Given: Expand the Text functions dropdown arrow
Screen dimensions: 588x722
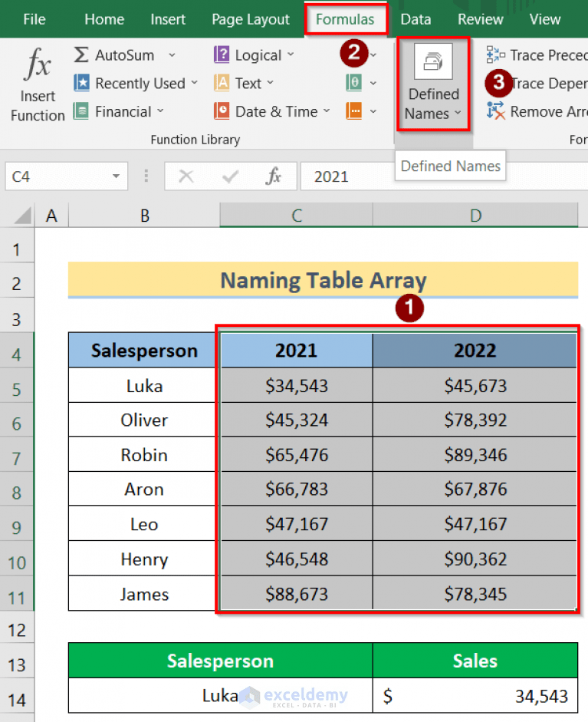Looking at the screenshot, I should (270, 83).
